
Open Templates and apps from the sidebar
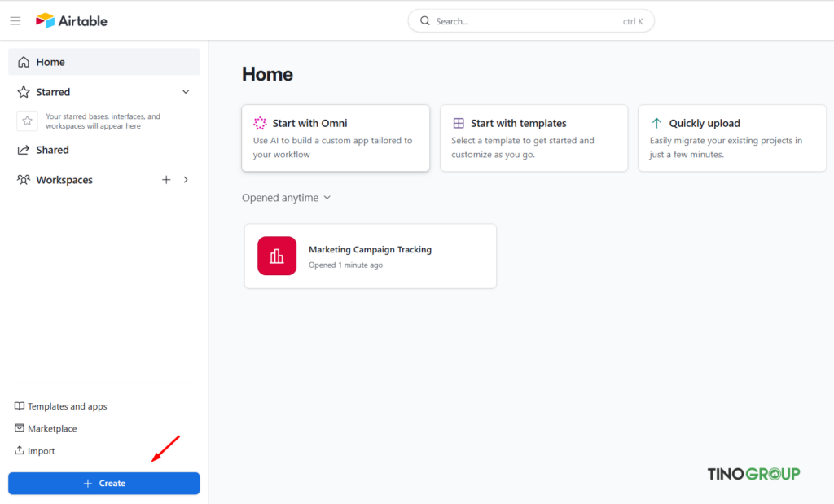[x=60, y=405]
